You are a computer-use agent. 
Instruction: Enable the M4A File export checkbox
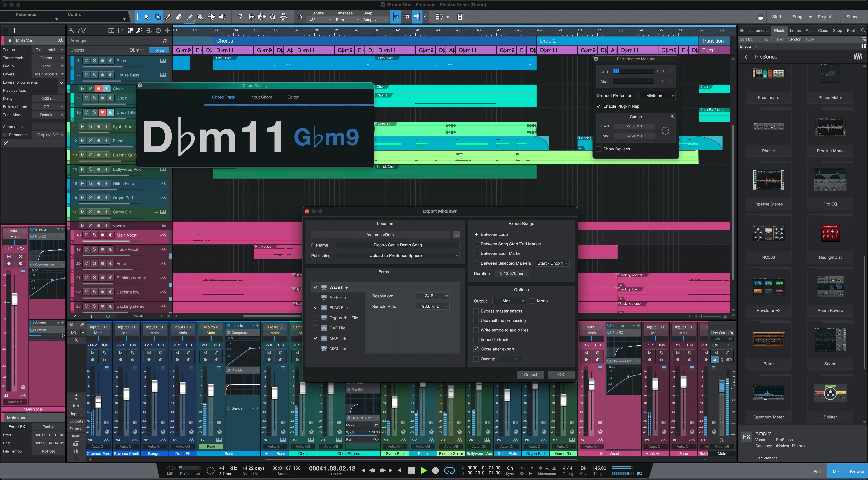click(315, 338)
